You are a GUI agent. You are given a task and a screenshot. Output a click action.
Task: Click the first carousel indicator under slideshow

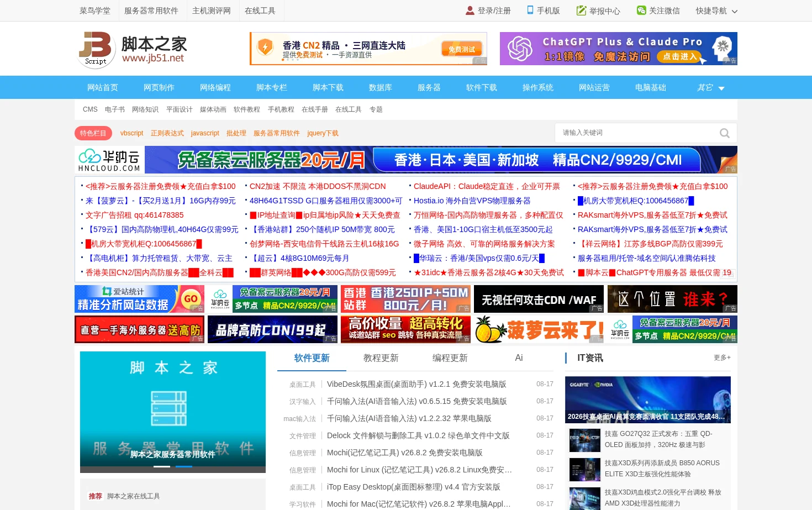[162, 466]
